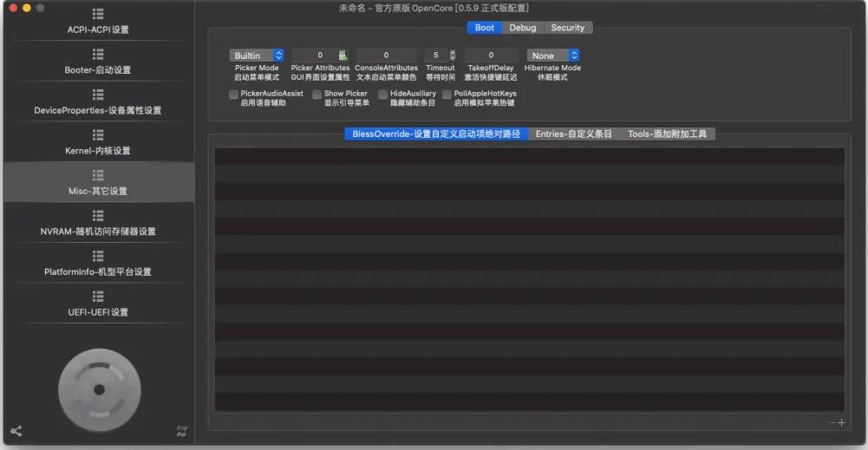
Task: Click the yellow minimize window button
Action: (x=27, y=9)
